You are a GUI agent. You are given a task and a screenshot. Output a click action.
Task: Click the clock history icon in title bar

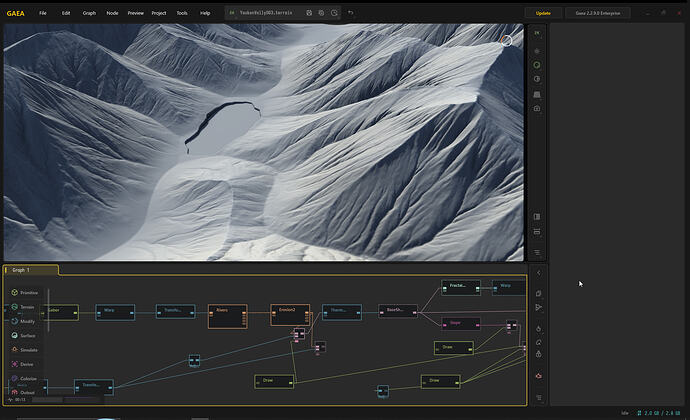coord(334,13)
